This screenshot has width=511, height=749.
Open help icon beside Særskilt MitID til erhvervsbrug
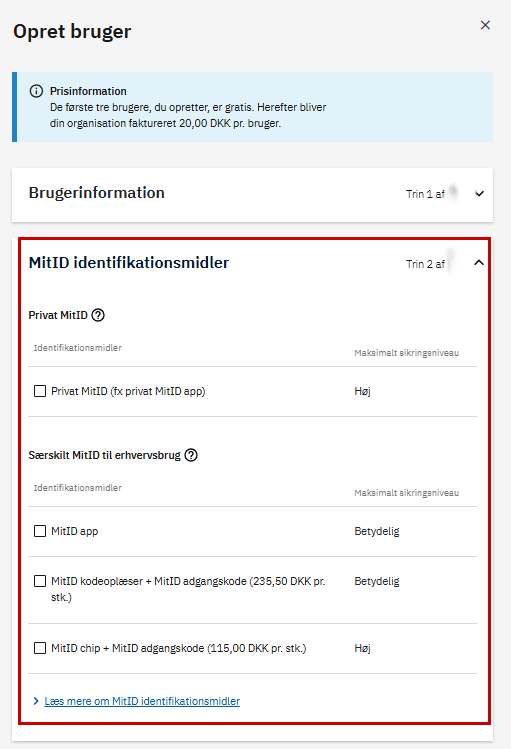click(191, 455)
